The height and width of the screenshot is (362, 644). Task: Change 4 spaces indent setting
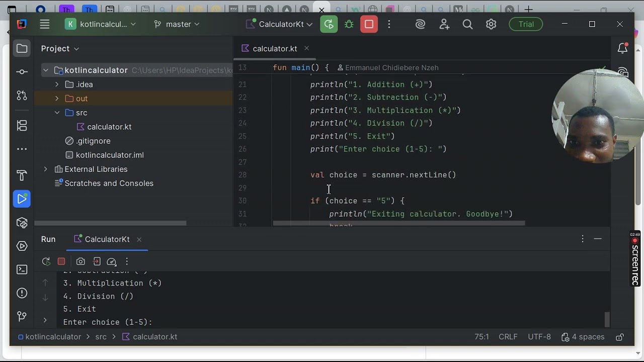pyautogui.click(x=583, y=337)
